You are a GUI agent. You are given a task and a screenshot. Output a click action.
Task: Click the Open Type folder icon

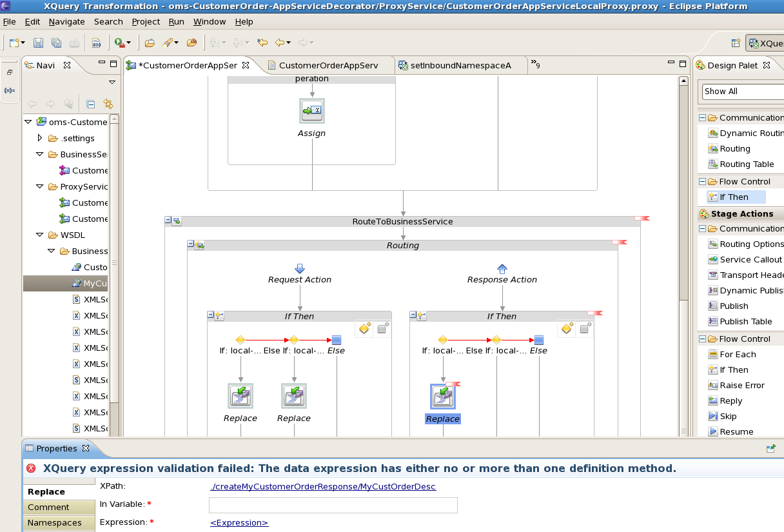click(150, 43)
